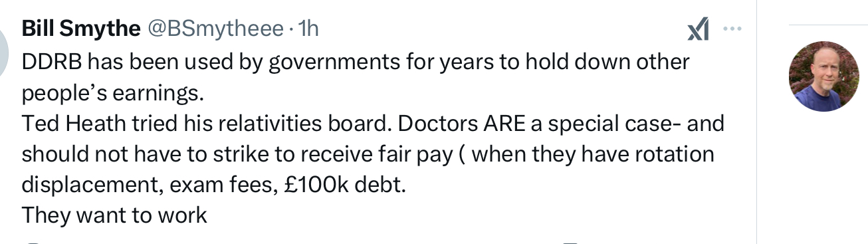Click the phrase 'special case-' in tweet
868x244 pixels.
[617, 123]
